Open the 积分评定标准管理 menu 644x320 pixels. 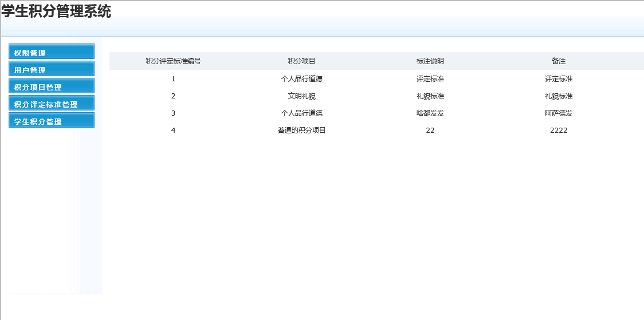(52, 103)
